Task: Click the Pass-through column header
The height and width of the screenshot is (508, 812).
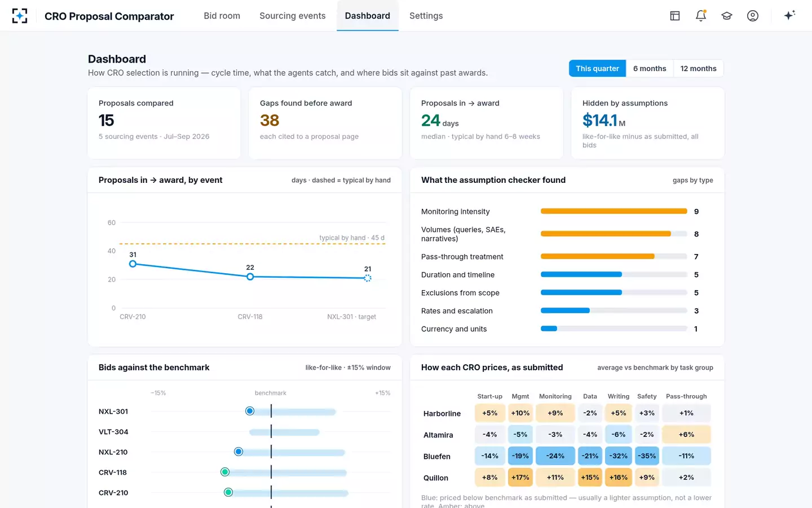Action: click(686, 396)
